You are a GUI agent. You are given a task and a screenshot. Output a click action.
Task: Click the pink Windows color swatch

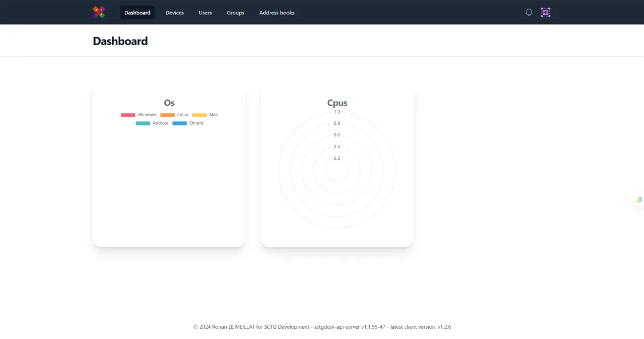click(128, 115)
